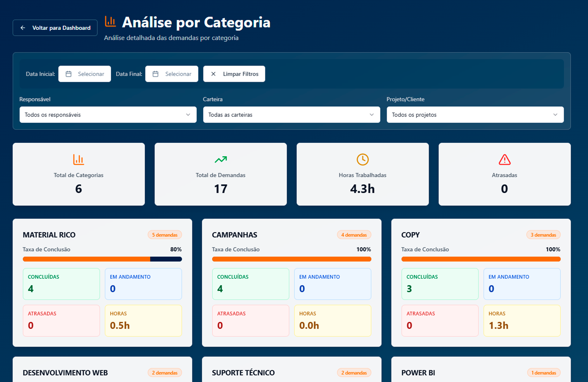The height and width of the screenshot is (382, 588).
Task: Click the orange bar chart icon beside the title
Action: 110,21
